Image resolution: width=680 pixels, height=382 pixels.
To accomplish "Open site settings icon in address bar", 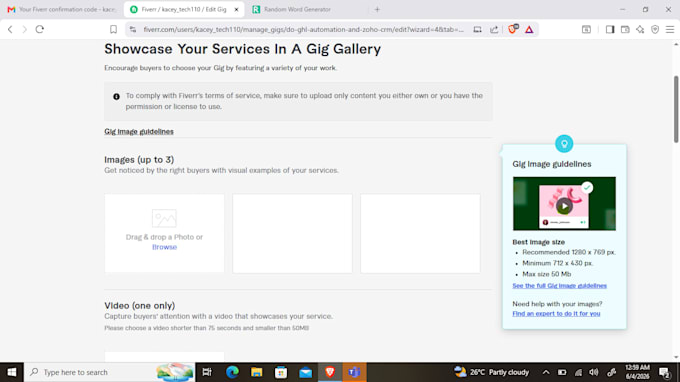I will point(133,29).
